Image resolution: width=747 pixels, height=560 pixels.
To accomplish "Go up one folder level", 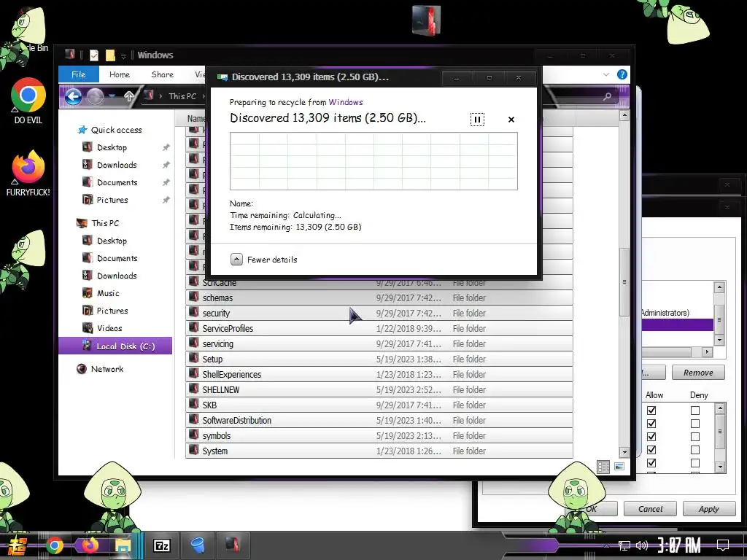I will click(128, 96).
